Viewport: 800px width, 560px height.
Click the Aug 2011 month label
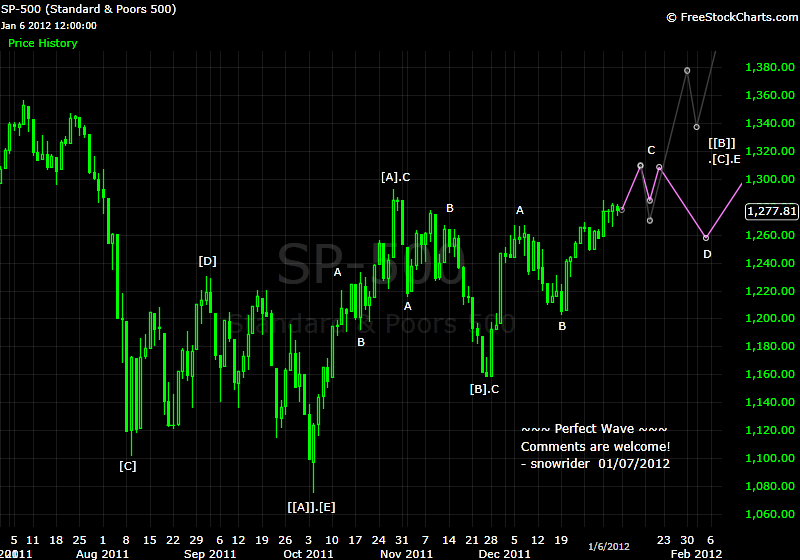click(102, 554)
